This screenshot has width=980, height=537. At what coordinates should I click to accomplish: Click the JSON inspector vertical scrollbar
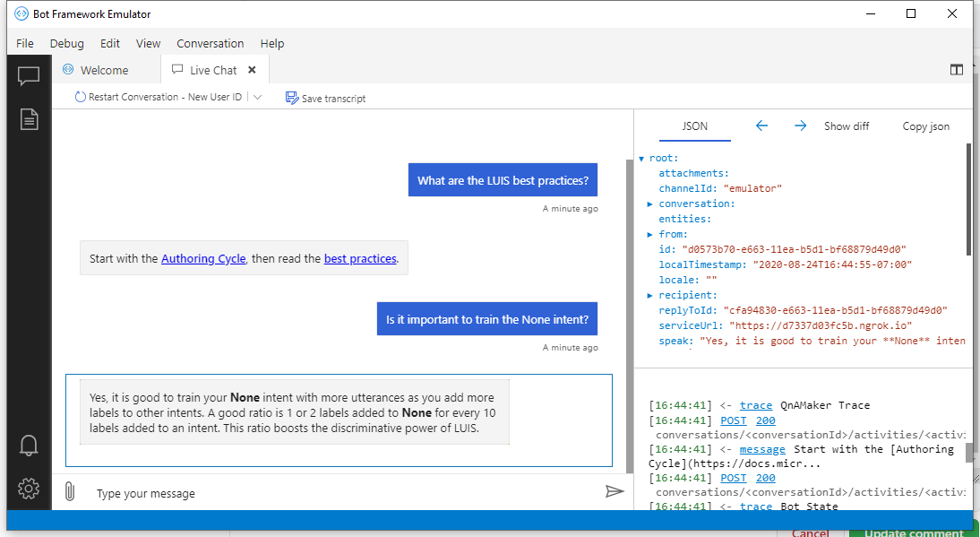click(968, 199)
